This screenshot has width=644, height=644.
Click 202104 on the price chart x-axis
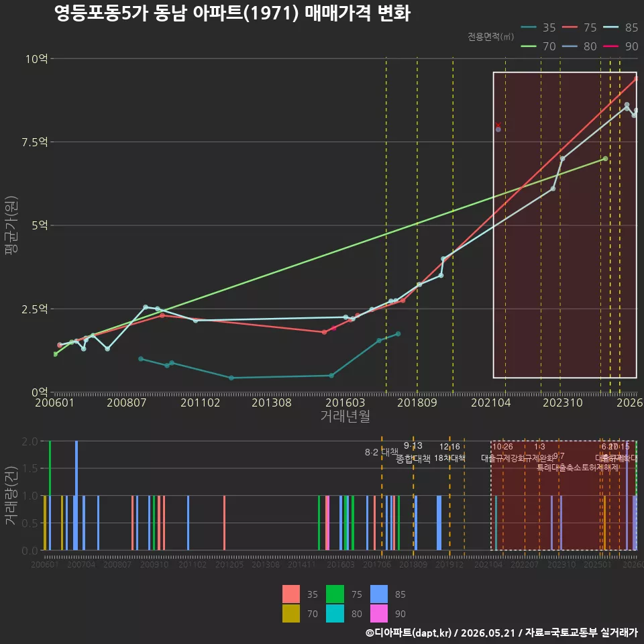click(491, 402)
